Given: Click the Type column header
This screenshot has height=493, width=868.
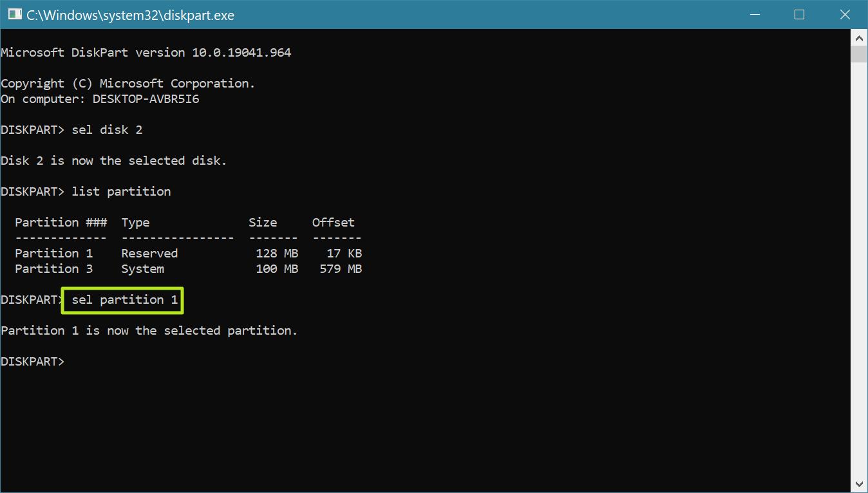Looking at the screenshot, I should [135, 222].
